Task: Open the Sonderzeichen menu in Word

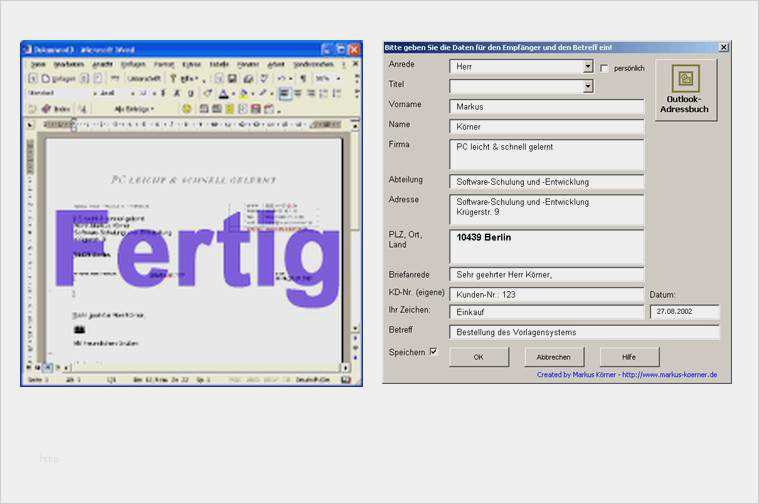Action: pos(314,64)
